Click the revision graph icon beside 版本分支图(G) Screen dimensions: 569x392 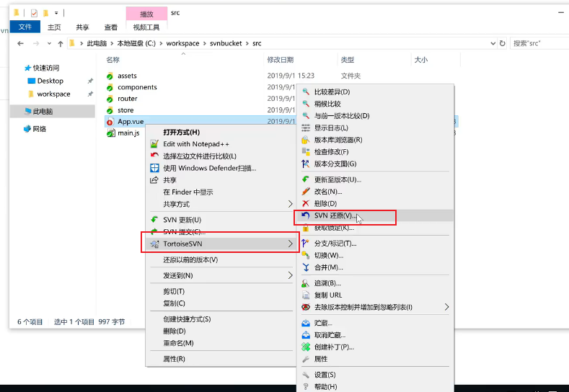click(x=306, y=164)
